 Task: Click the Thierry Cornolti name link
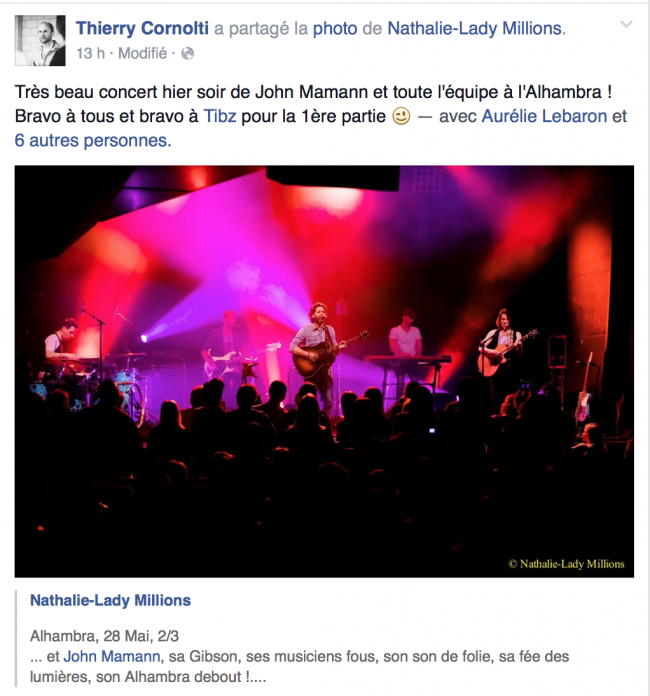click(142, 28)
